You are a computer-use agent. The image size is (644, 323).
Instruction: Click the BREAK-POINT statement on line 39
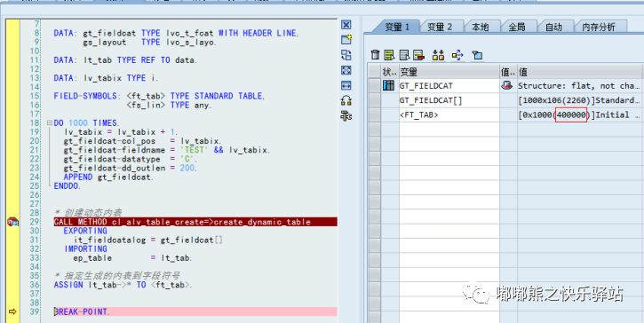point(82,312)
